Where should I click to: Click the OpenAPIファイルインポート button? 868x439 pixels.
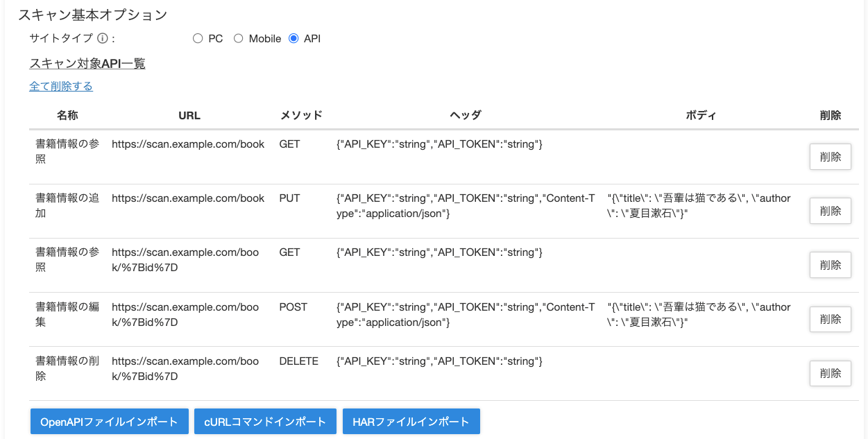pos(109,421)
